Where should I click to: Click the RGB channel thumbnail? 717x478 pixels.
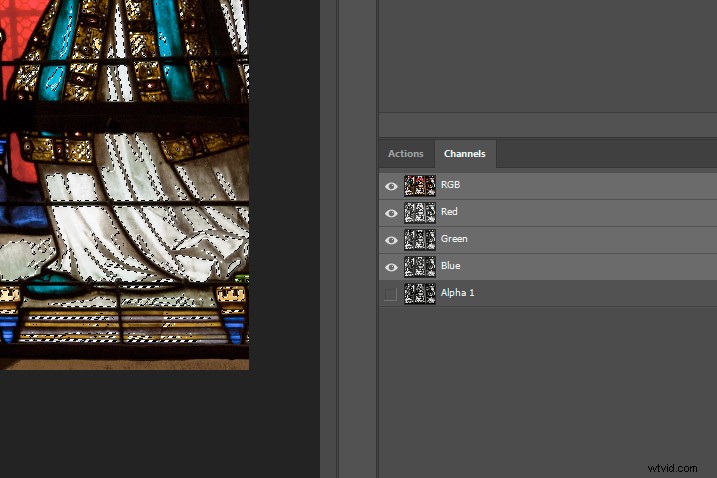(420, 186)
